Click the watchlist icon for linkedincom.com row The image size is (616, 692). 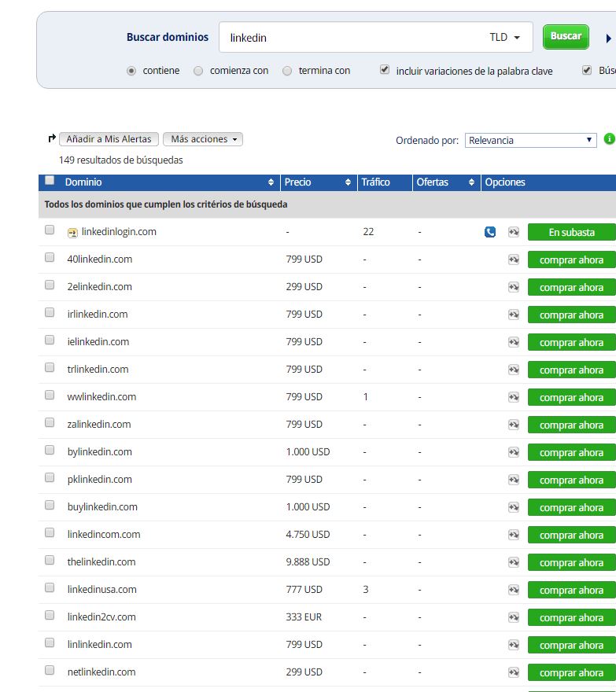(514, 535)
